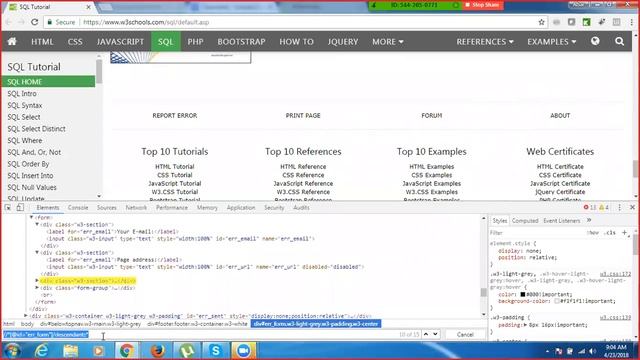
Task: Open the w3.css:172 source link
Action: coord(615,274)
